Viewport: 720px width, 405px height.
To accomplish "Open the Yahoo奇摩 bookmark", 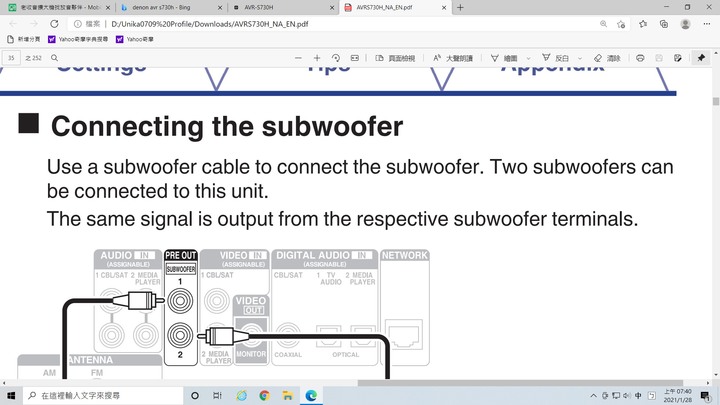I will (x=135, y=39).
